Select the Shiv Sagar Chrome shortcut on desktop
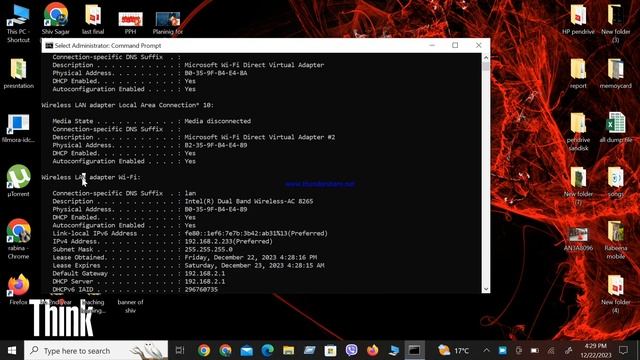Image resolution: width=640 pixels, height=360 pixels. pyautogui.click(x=56, y=15)
